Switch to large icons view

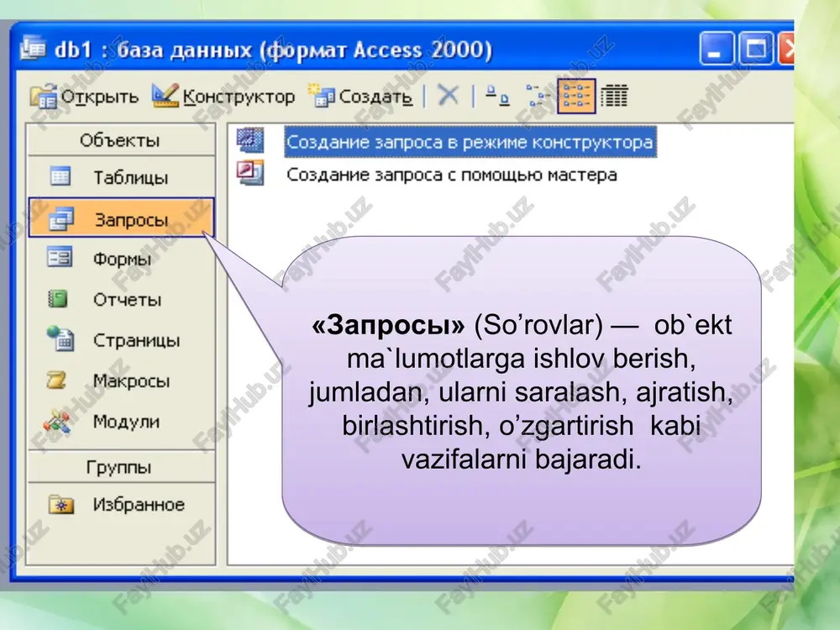pos(497,96)
